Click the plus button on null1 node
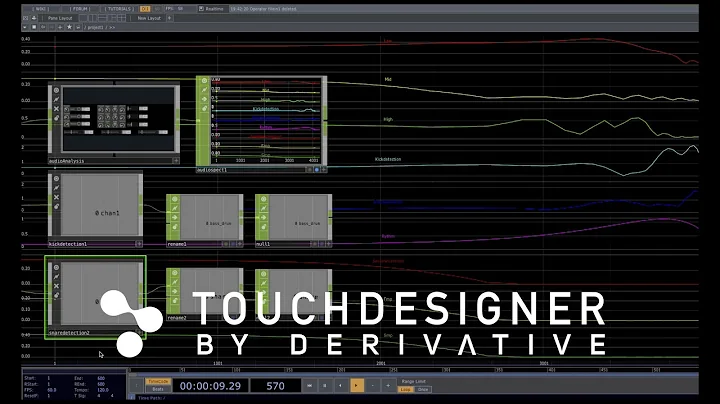This screenshot has width=720, height=404. (x=329, y=244)
